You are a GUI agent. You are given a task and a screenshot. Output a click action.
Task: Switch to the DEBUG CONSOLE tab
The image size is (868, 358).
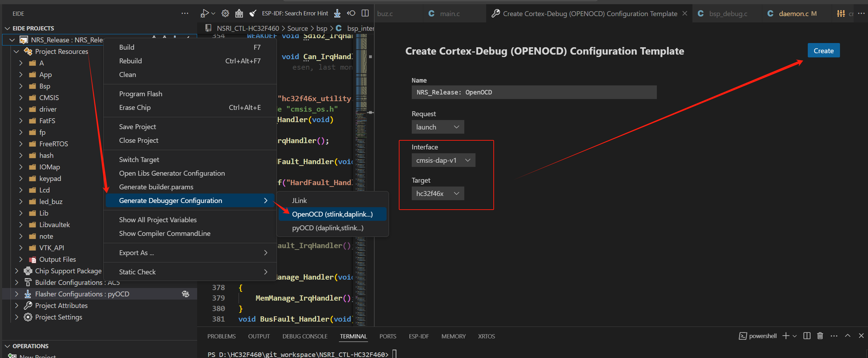305,336
